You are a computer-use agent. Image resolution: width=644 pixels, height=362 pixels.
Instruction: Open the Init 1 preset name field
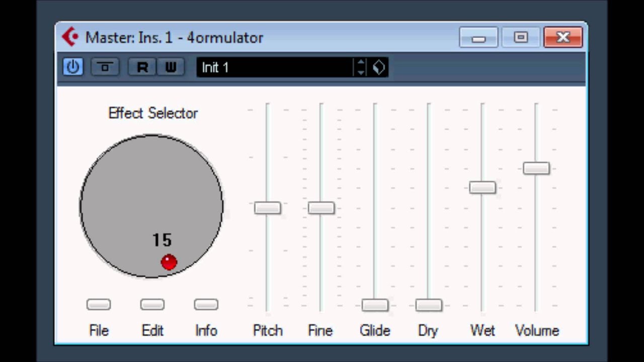(x=275, y=67)
